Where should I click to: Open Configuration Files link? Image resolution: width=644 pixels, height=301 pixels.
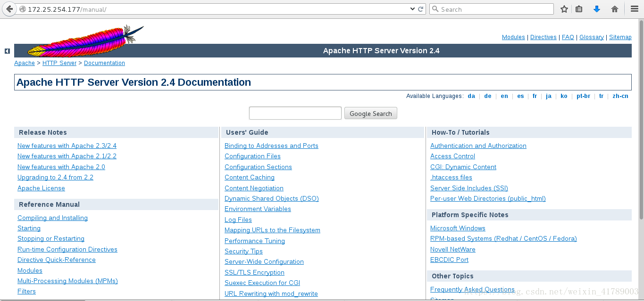(x=252, y=156)
